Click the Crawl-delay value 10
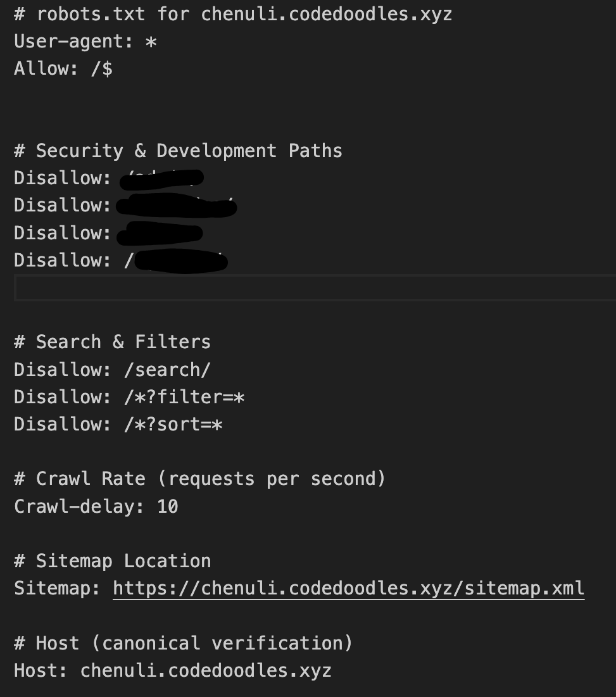The image size is (616, 697). click(168, 506)
